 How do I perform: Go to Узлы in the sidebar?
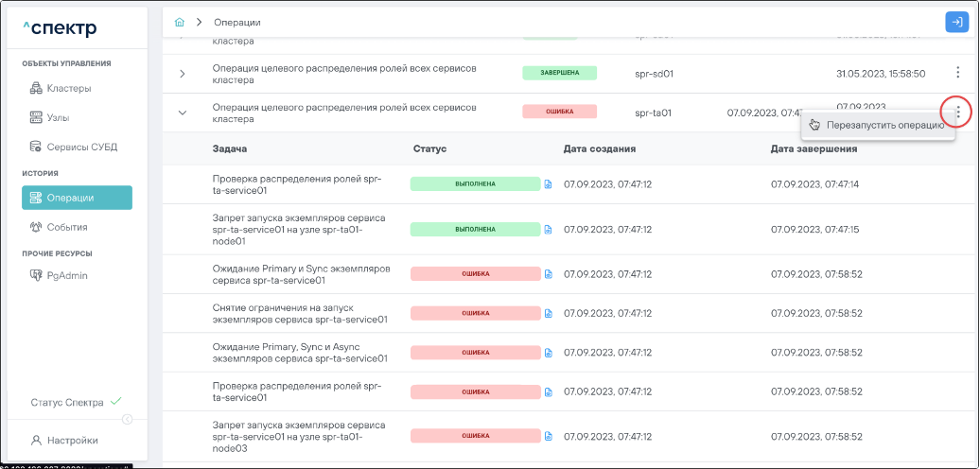[58, 118]
